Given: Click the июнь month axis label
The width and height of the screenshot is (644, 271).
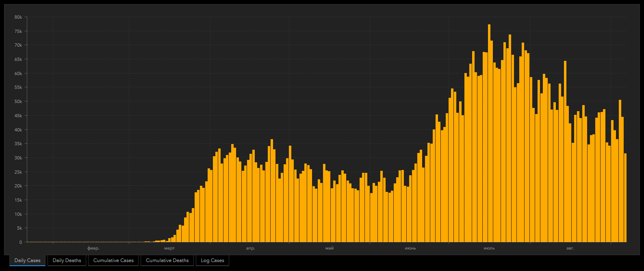Looking at the screenshot, I should (410, 248).
